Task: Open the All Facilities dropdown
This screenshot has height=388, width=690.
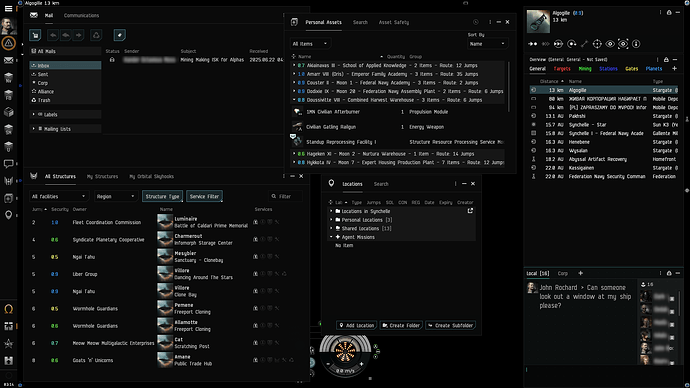Action: pos(59,196)
